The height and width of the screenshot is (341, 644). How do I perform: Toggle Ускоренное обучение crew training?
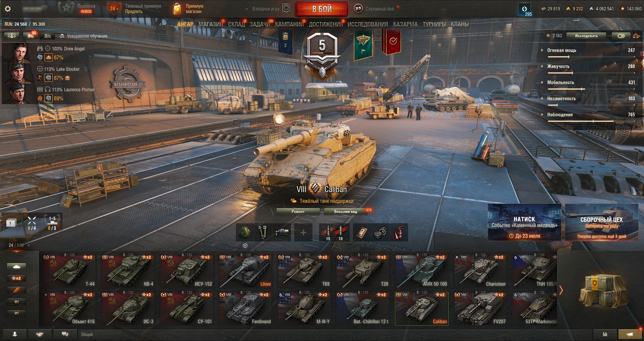83,36
